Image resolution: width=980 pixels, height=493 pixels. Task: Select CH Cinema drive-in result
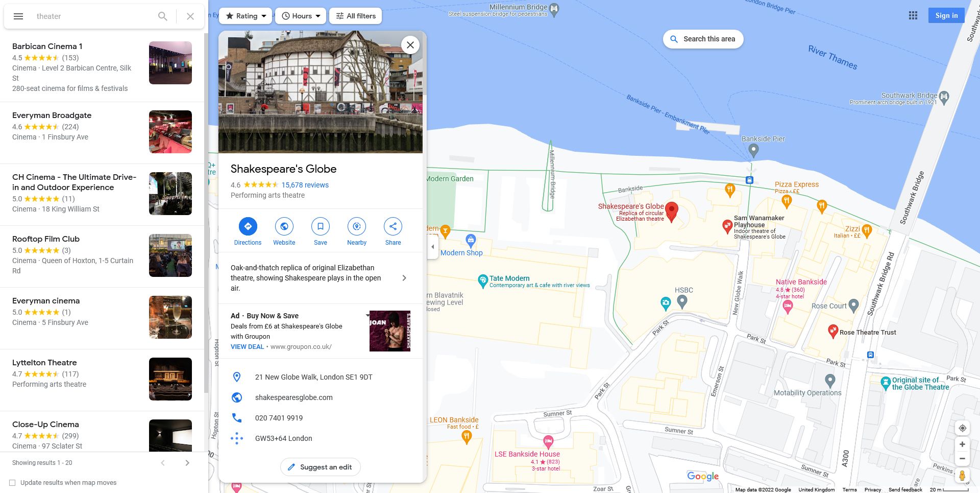coord(102,195)
